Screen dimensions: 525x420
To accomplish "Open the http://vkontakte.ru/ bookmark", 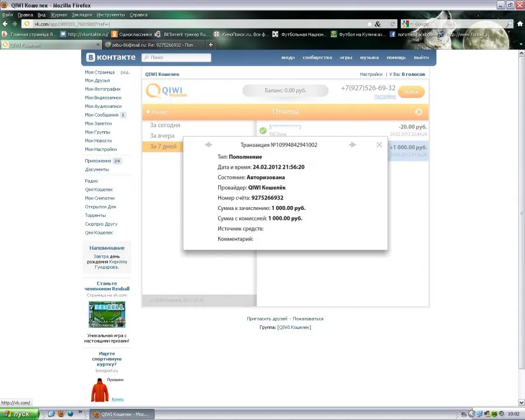I will point(85,34).
